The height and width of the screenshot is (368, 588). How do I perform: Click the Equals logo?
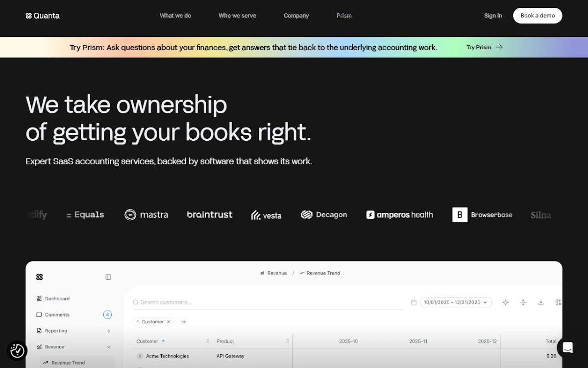85,214
